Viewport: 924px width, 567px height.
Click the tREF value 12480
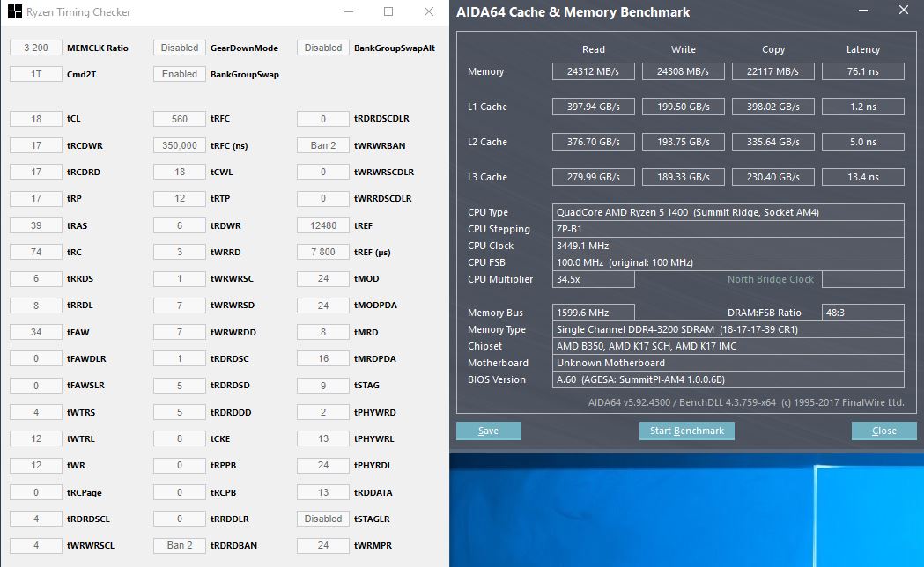click(323, 225)
